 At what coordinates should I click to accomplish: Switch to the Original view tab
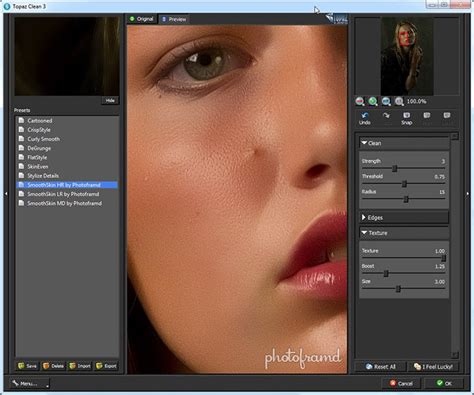142,19
